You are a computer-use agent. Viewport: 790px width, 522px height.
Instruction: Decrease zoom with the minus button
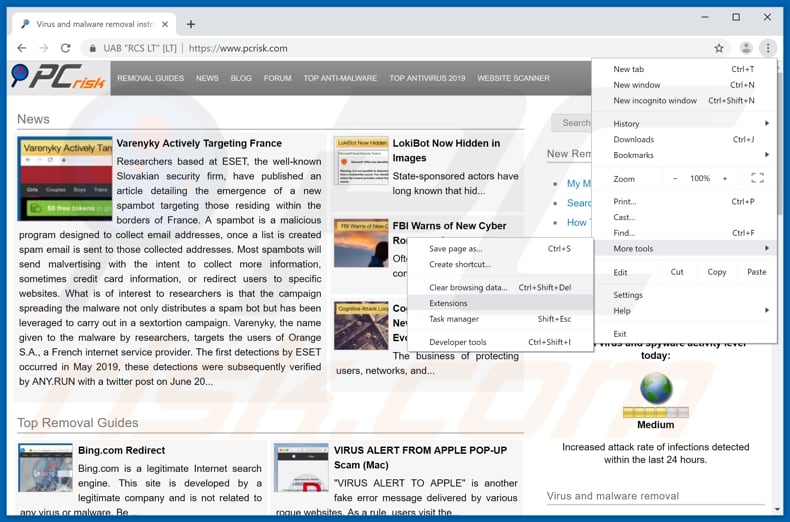pyautogui.click(x=675, y=178)
